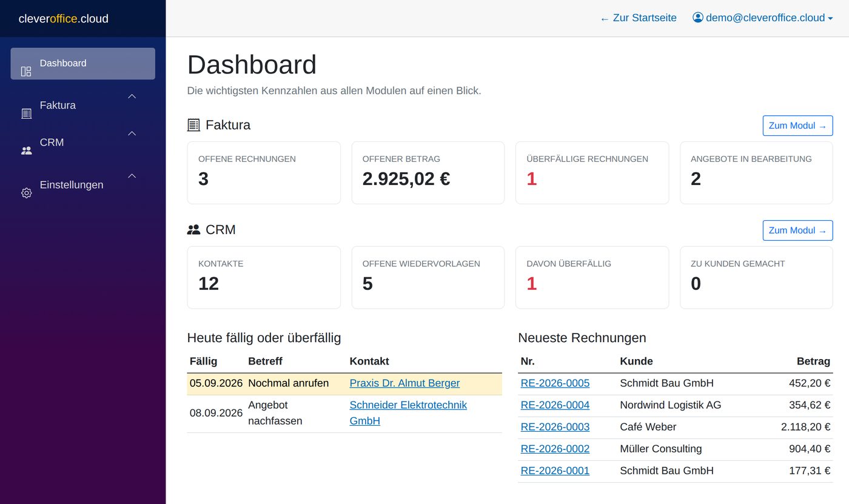Open invoice RE-2026-0004

(555, 405)
